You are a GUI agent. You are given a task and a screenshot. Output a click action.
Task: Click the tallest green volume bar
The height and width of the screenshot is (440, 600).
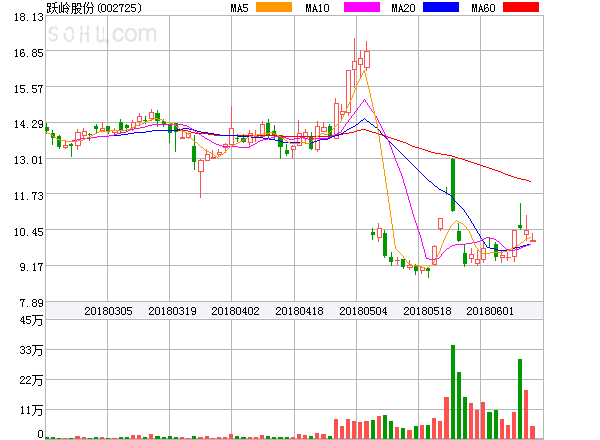[x=453, y=392]
